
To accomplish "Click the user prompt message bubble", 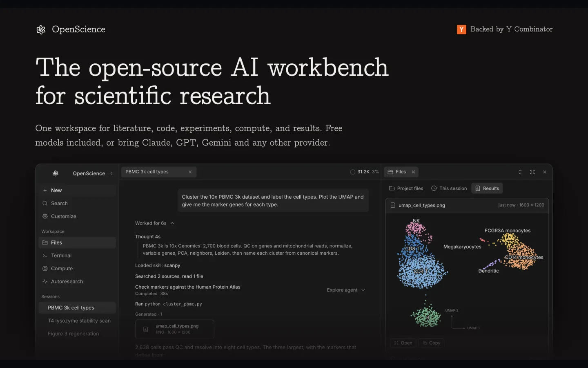I will [273, 201].
